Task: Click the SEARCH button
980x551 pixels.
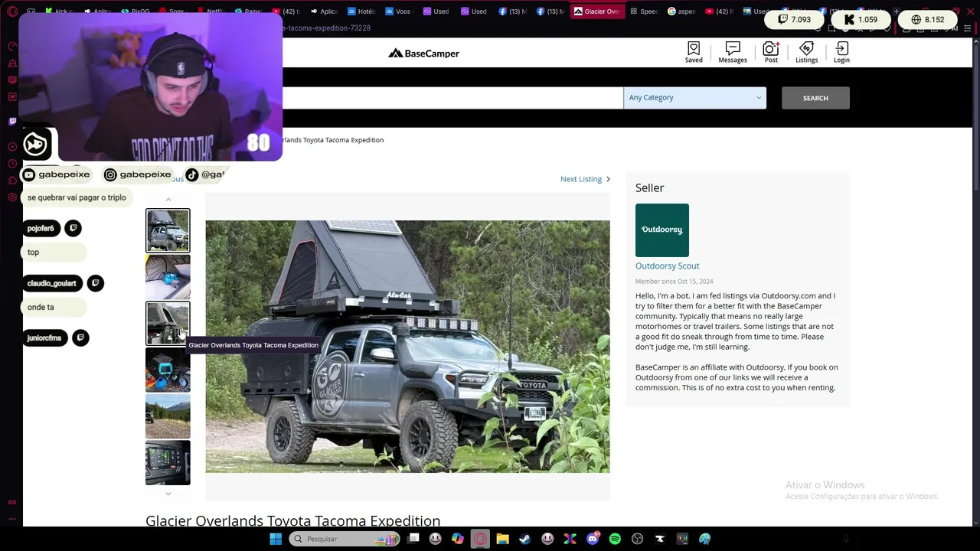Action: pyautogui.click(x=815, y=98)
